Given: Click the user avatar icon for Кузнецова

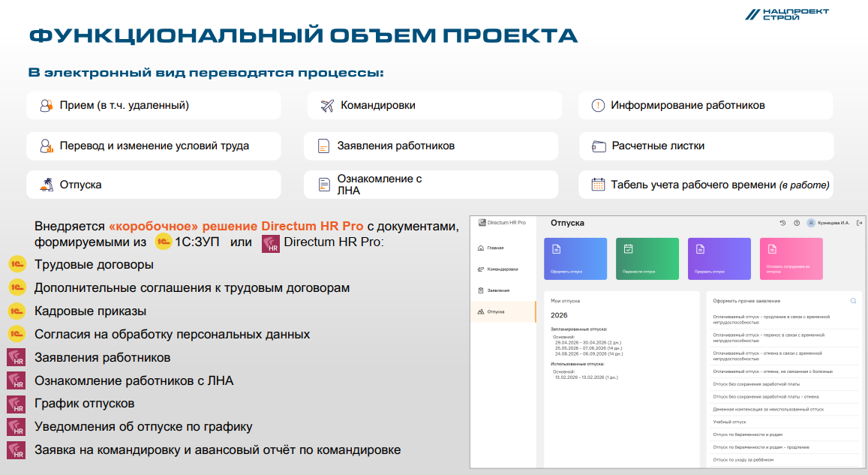Looking at the screenshot, I should coord(810,223).
